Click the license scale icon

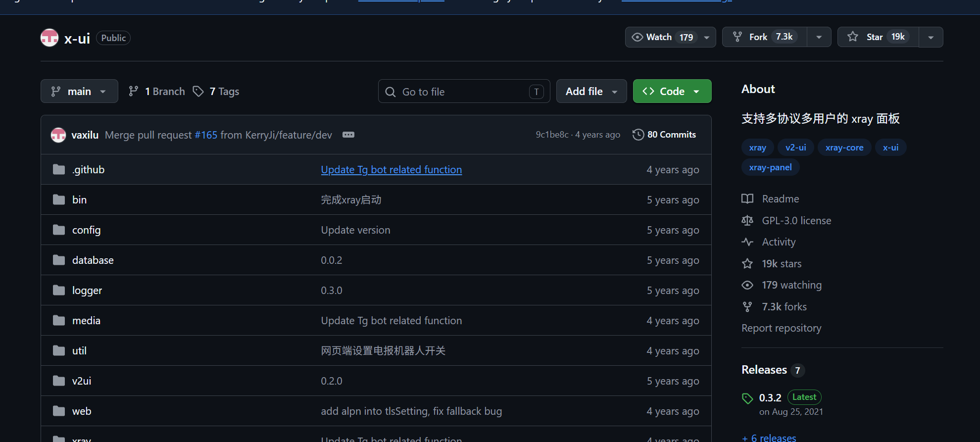pos(747,221)
